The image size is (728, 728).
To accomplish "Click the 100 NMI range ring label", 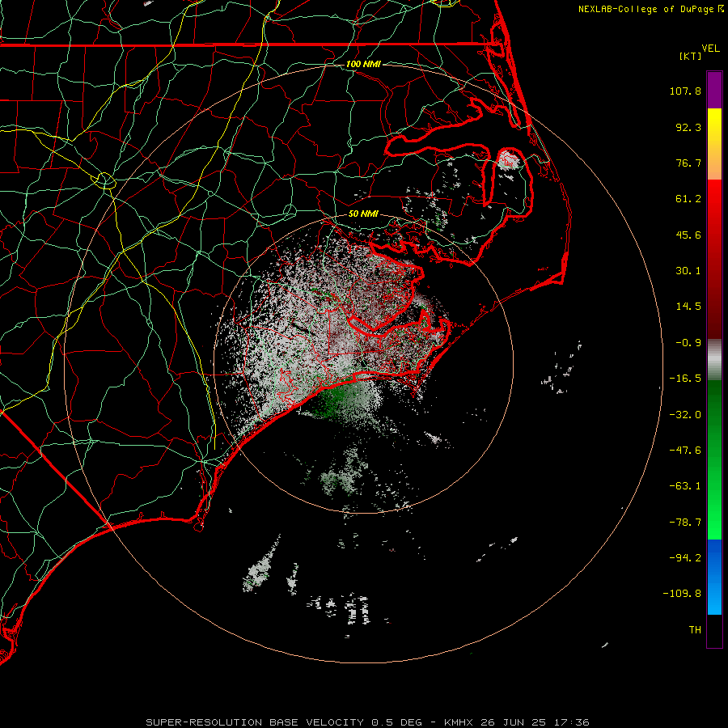I will (363, 64).
